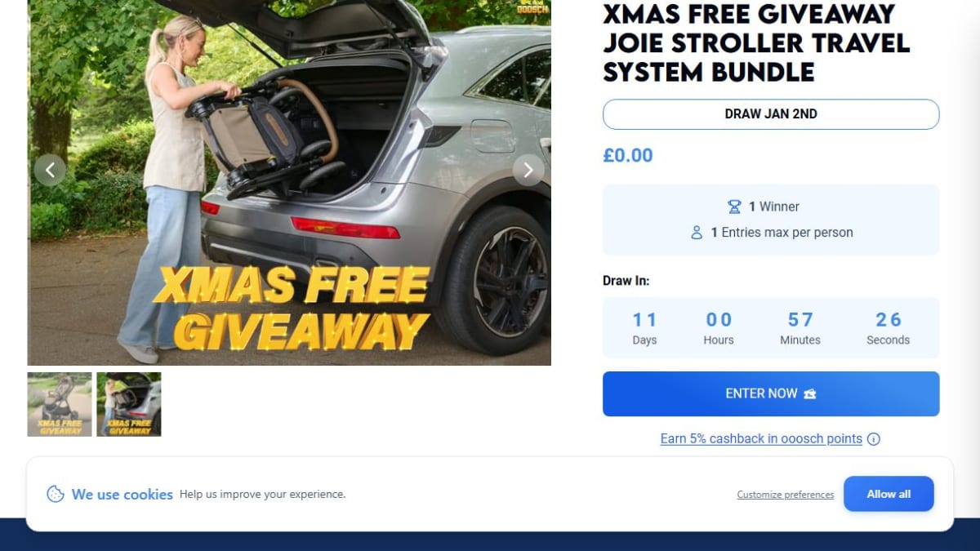The image size is (980, 551).
Task: Click the ENTER NOW button
Action: (771, 393)
